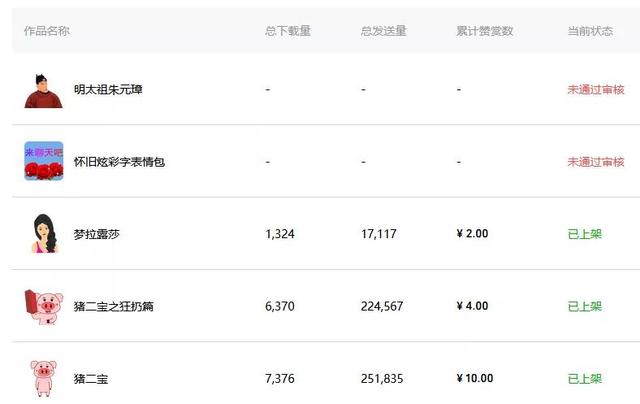Select the 怀旧炫彩字表情包 work title

point(119,162)
